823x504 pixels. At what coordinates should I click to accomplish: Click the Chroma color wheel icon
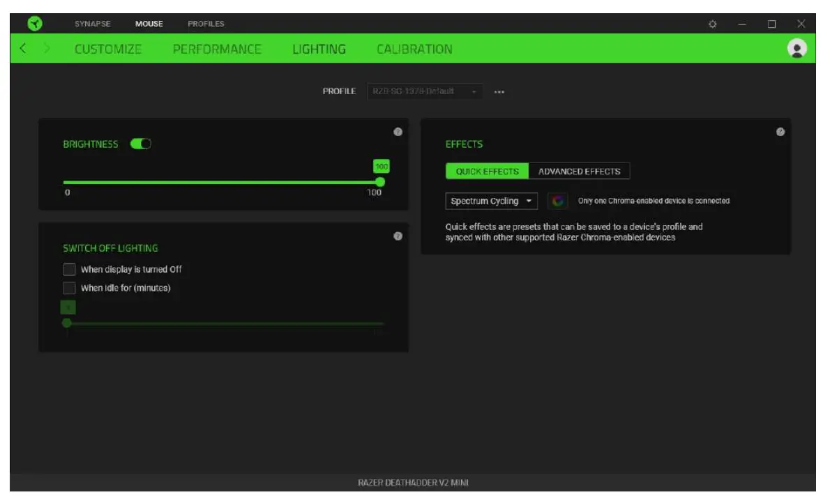click(557, 201)
